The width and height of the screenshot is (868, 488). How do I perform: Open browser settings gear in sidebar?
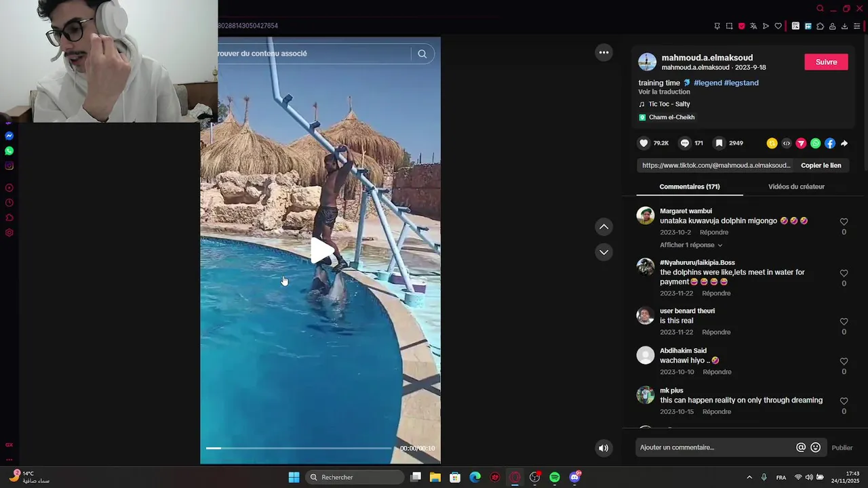9,232
